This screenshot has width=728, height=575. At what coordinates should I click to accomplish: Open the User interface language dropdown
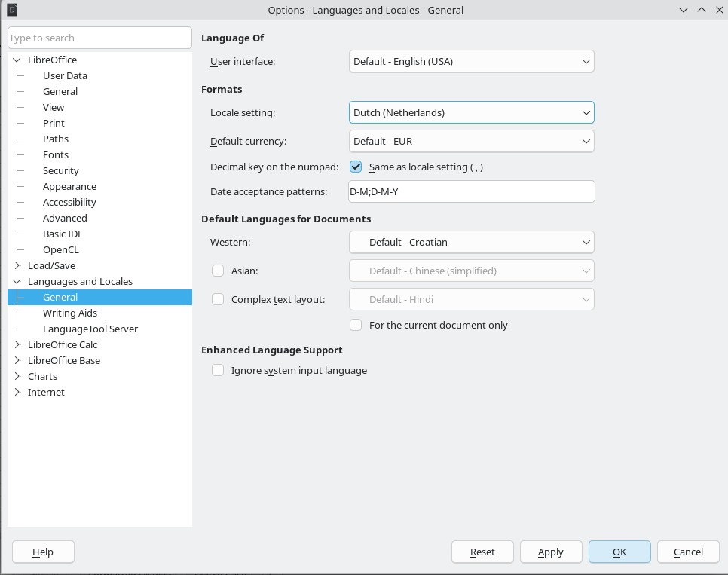(471, 61)
